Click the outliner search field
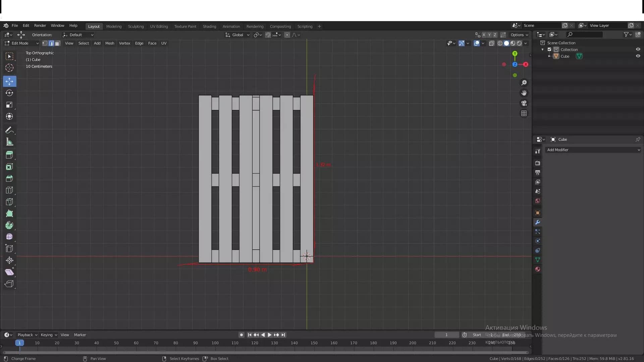The height and width of the screenshot is (362, 644). pyautogui.click(x=584, y=35)
